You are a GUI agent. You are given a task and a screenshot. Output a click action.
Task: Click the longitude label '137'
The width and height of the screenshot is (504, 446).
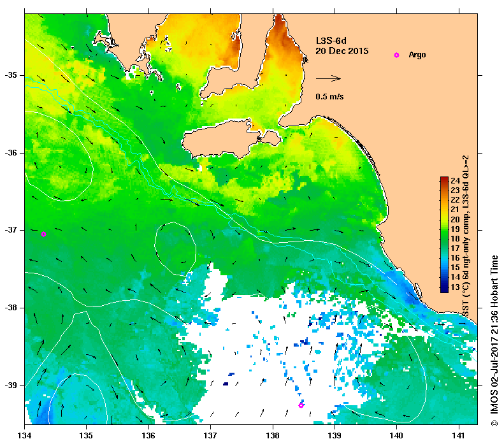tap(210, 436)
